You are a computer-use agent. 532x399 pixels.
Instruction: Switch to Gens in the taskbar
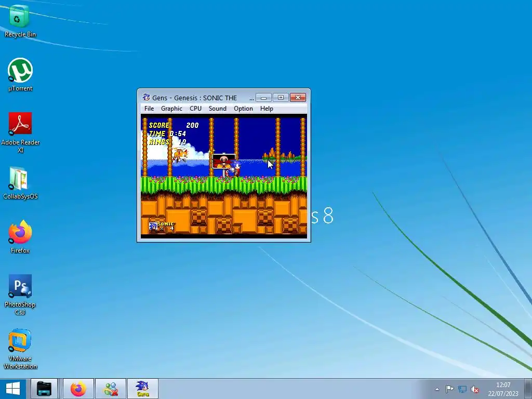tap(143, 389)
